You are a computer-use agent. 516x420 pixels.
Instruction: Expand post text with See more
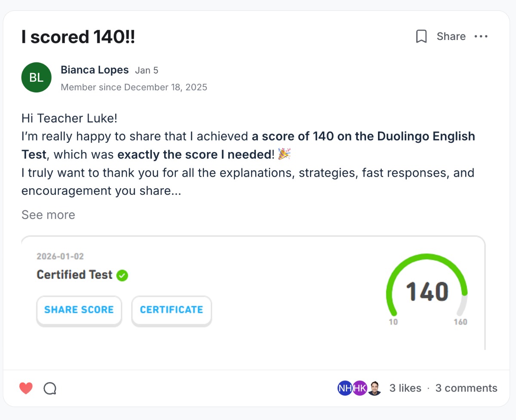click(48, 215)
